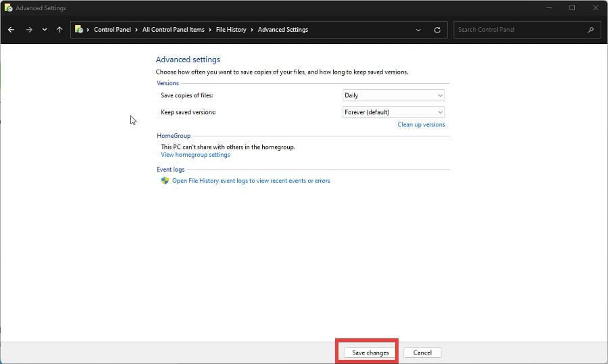The image size is (608, 364).
Task: Click the Event logs section label
Action: (171, 170)
